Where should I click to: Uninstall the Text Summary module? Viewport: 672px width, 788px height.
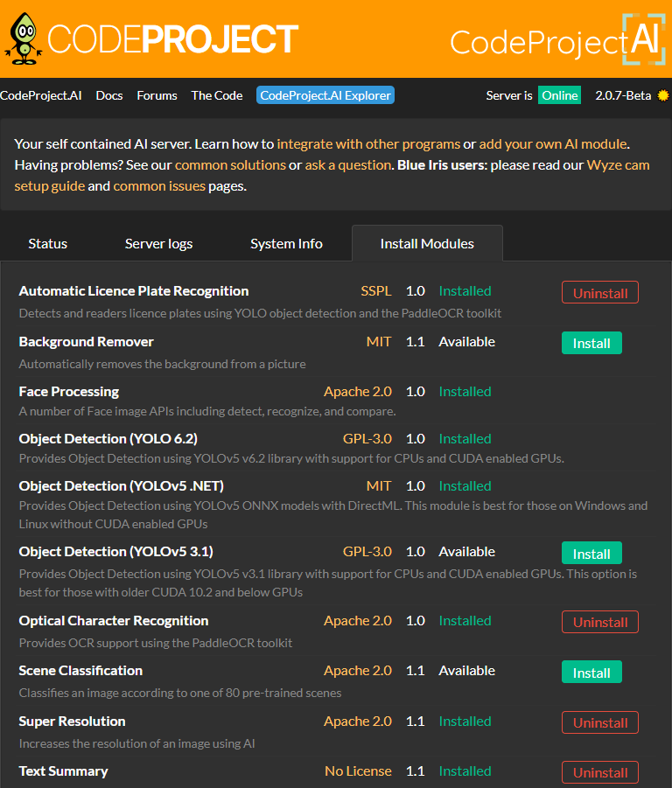pos(600,772)
